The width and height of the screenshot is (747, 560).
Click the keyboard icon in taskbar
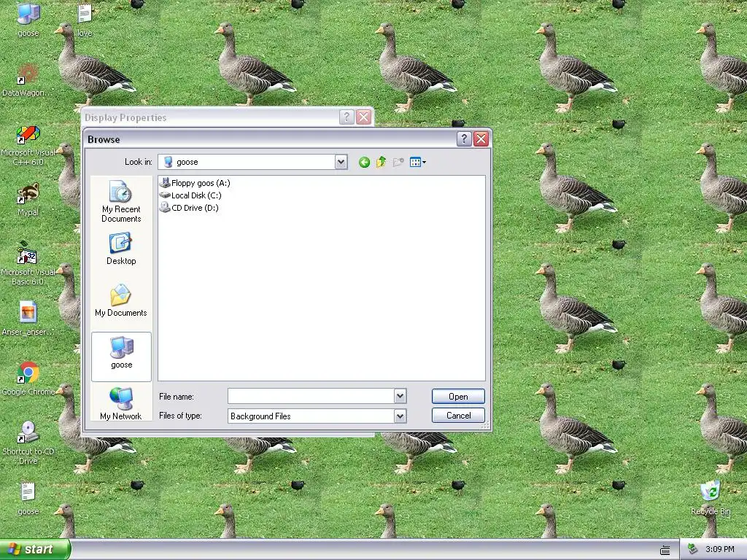click(x=665, y=550)
